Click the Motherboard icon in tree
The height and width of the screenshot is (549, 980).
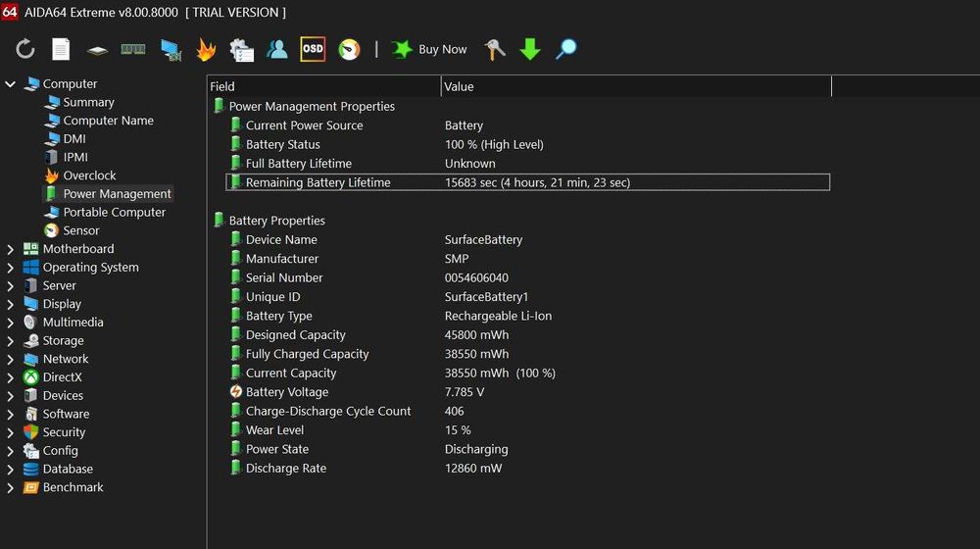pos(30,249)
